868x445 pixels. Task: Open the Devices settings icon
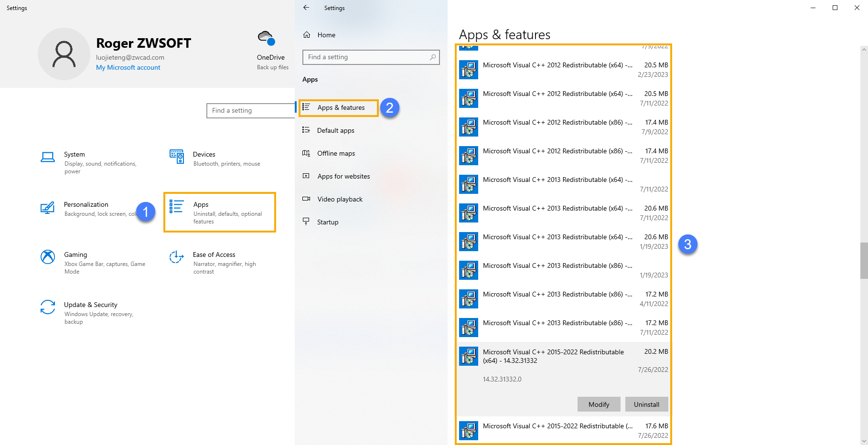[177, 156]
